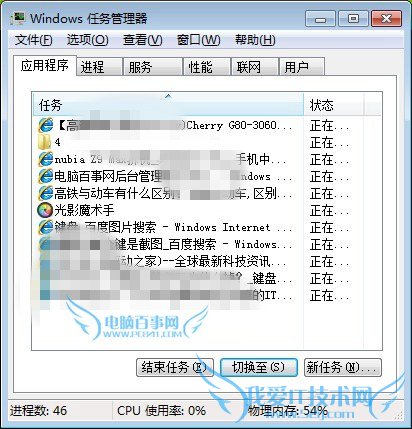Click the 光影魔术手 colorful app icon
The image size is (412, 429).
[46, 210]
